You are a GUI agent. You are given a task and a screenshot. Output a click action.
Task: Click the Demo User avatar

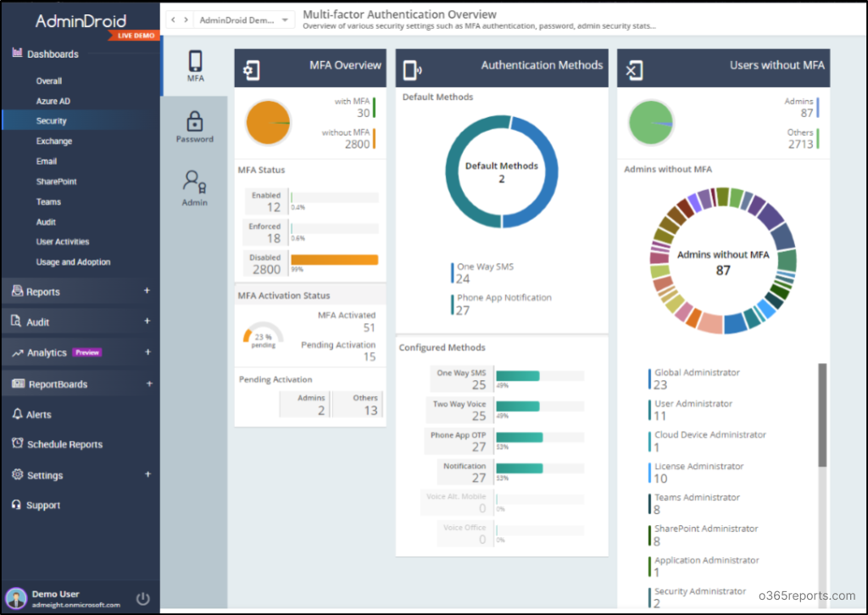[x=16, y=598]
